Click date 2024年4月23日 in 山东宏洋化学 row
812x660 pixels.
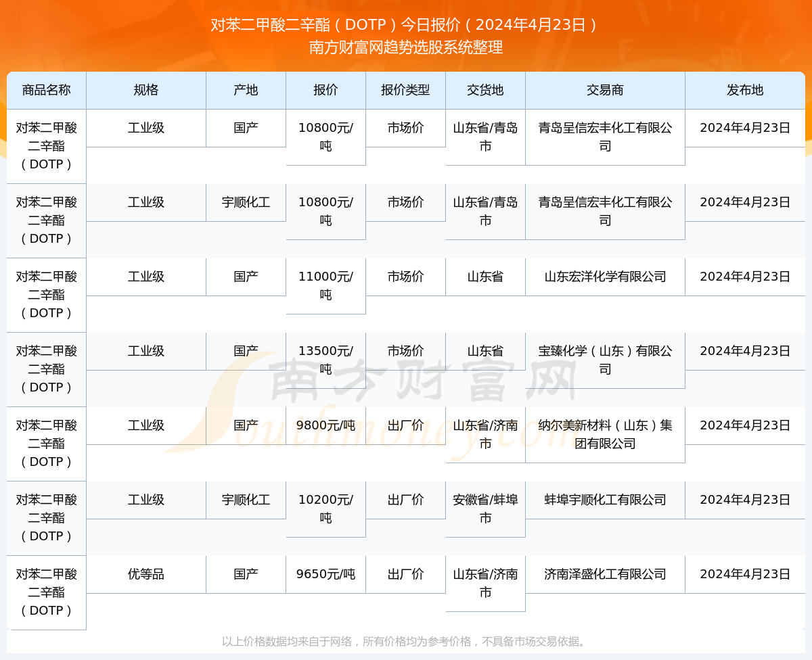745,277
